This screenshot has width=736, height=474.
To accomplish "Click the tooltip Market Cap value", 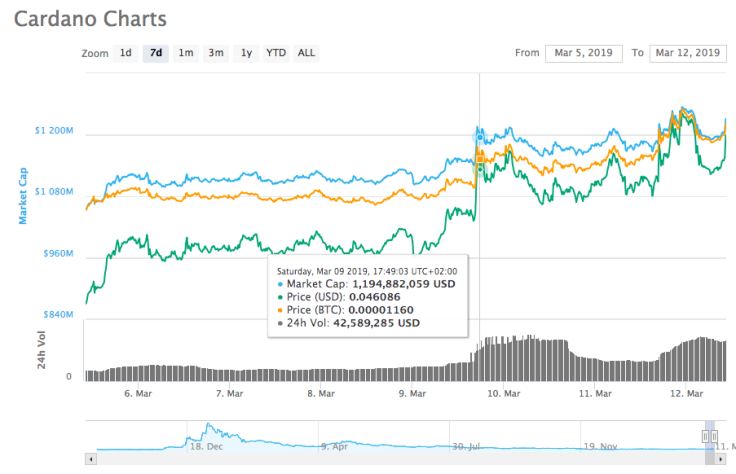I will [404, 284].
